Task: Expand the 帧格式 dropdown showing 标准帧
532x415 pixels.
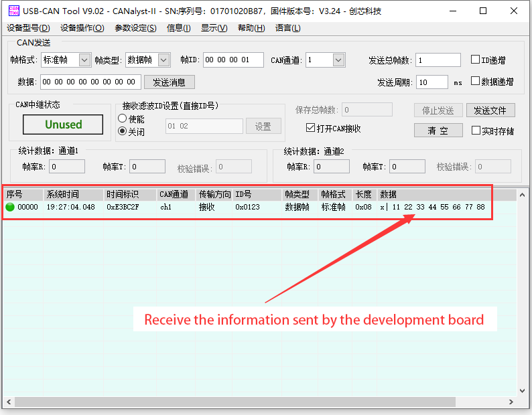Action: [85, 60]
